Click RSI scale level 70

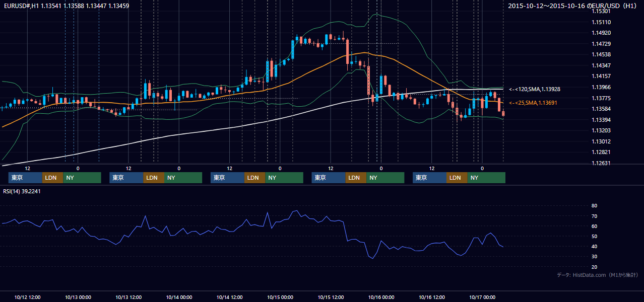[x=594, y=216]
